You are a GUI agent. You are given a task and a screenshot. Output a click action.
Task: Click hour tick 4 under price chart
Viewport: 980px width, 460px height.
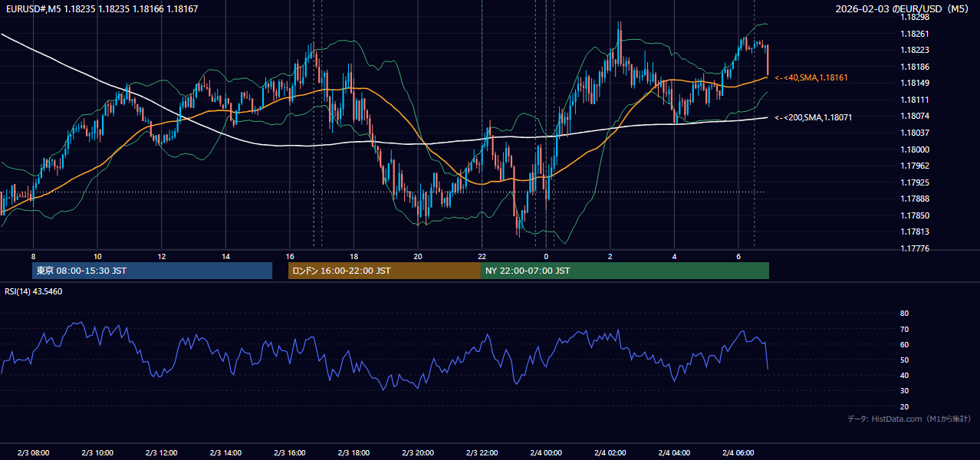pos(674,256)
